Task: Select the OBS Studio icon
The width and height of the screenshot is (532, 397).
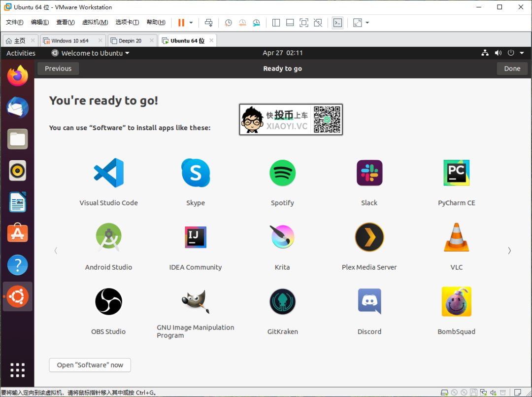Action: (108, 301)
